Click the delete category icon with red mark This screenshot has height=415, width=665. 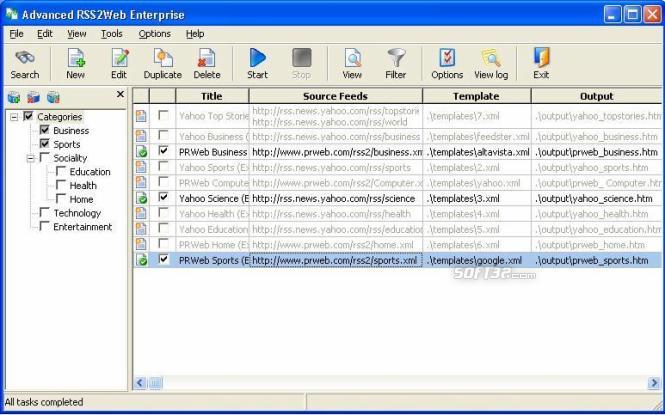coord(33,97)
